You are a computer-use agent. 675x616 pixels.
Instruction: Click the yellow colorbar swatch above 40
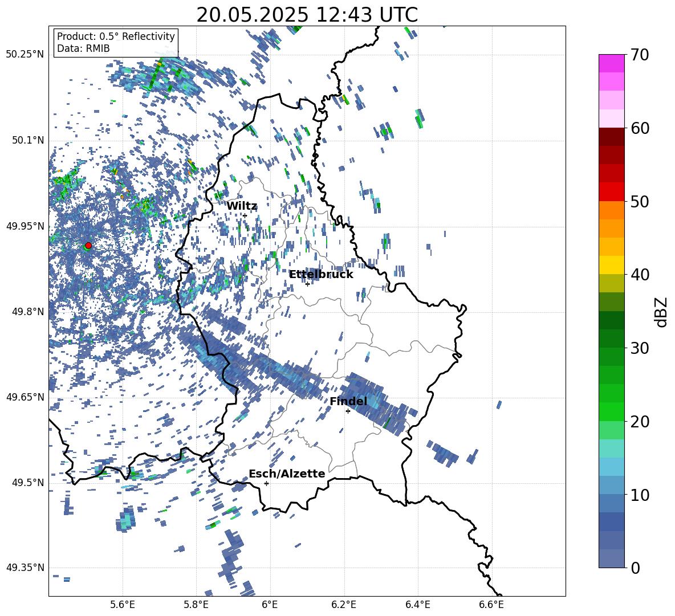tap(612, 265)
